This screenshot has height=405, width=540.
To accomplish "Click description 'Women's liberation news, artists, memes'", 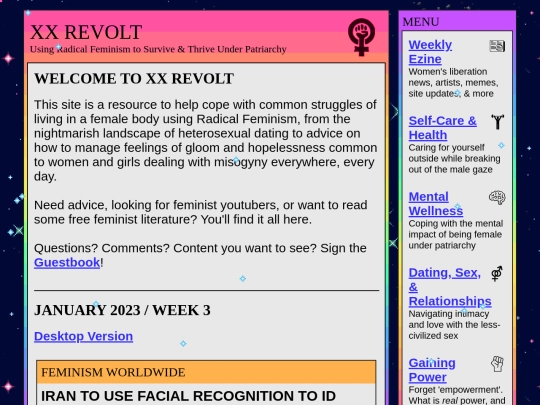I will coord(453,83).
